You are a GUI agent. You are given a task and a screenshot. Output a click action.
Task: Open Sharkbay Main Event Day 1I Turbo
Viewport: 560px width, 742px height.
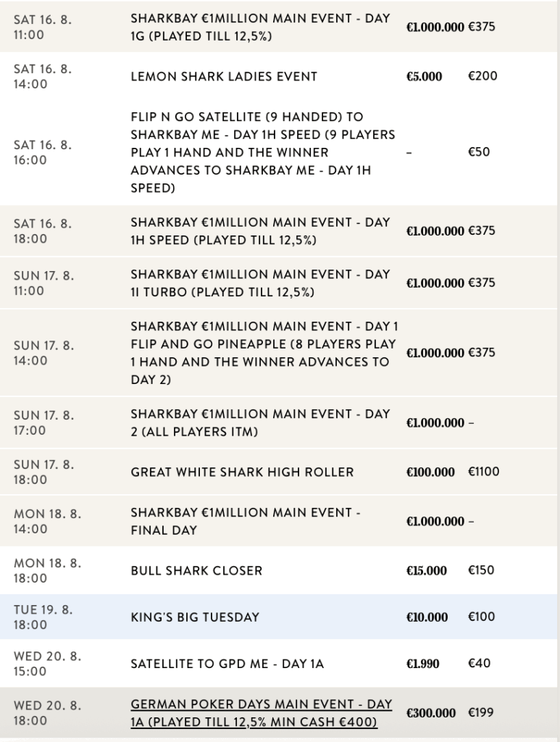tap(260, 283)
